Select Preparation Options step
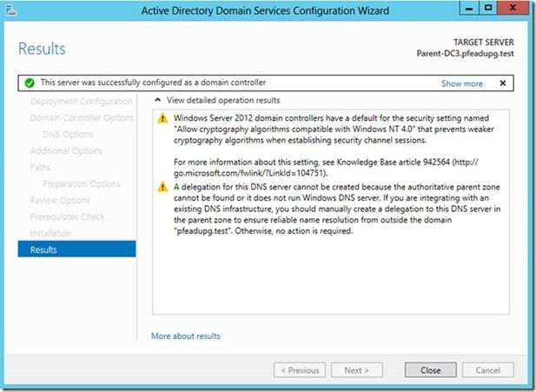This screenshot has width=536, height=392. coord(82,183)
